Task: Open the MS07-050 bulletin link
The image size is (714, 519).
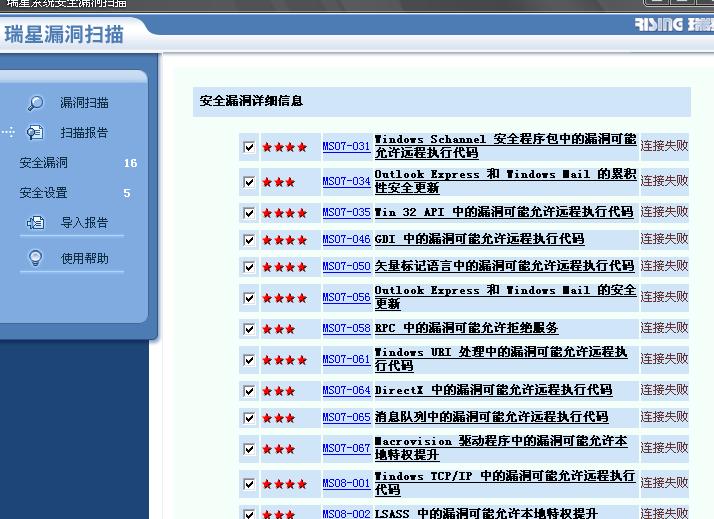Action: point(346,266)
